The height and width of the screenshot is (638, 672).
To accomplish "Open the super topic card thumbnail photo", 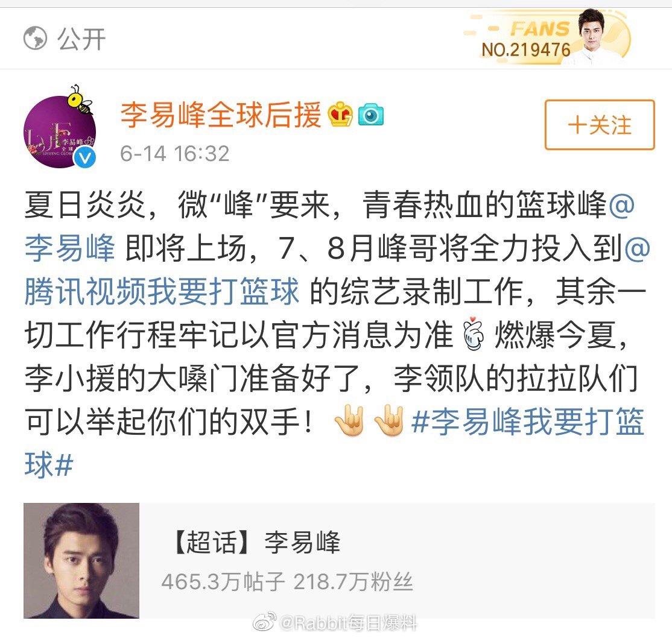I will coord(81,560).
